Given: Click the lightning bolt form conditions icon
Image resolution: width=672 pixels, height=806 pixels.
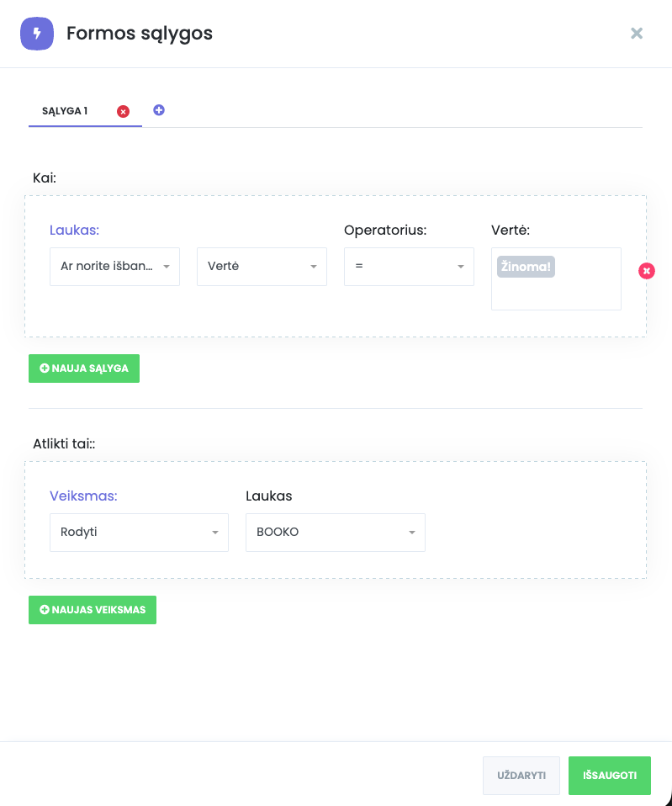Looking at the screenshot, I should point(36,34).
